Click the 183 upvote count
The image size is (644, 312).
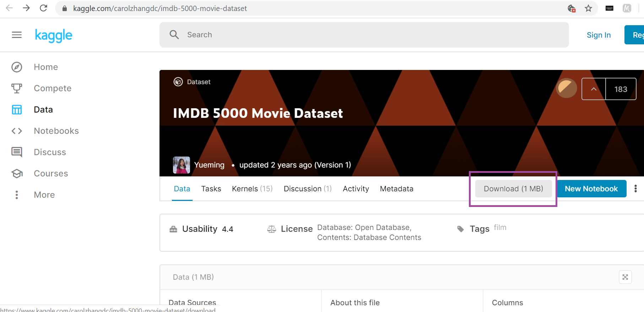(621, 89)
